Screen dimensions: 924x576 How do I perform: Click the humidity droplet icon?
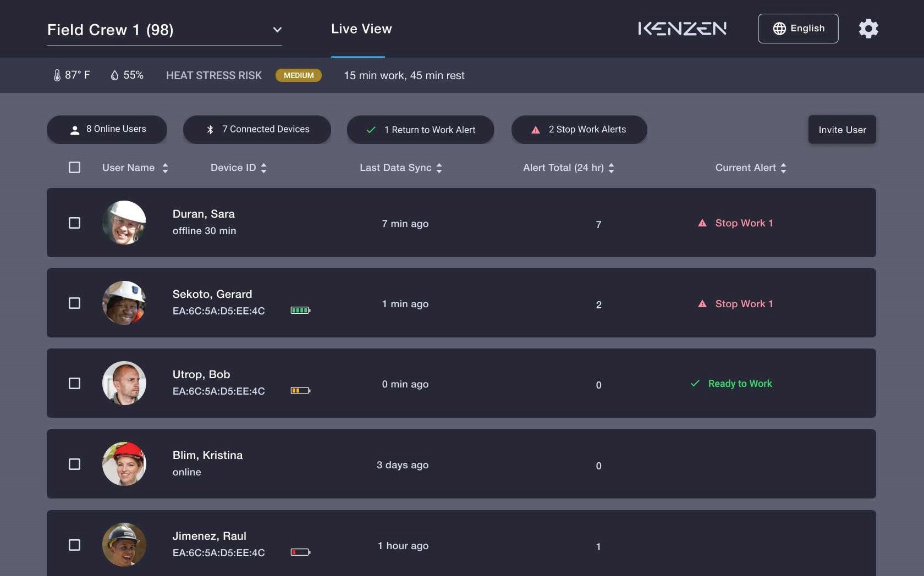114,75
